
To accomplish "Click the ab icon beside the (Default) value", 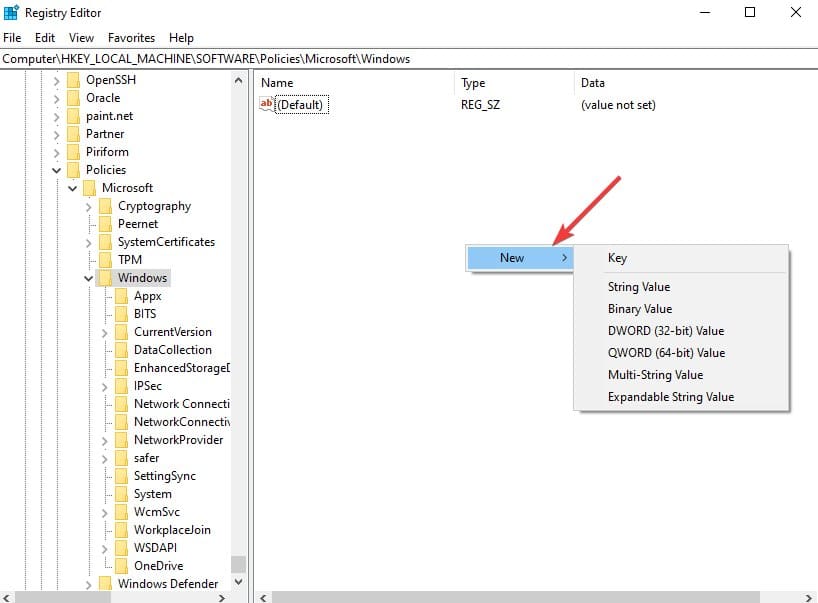I will point(267,104).
